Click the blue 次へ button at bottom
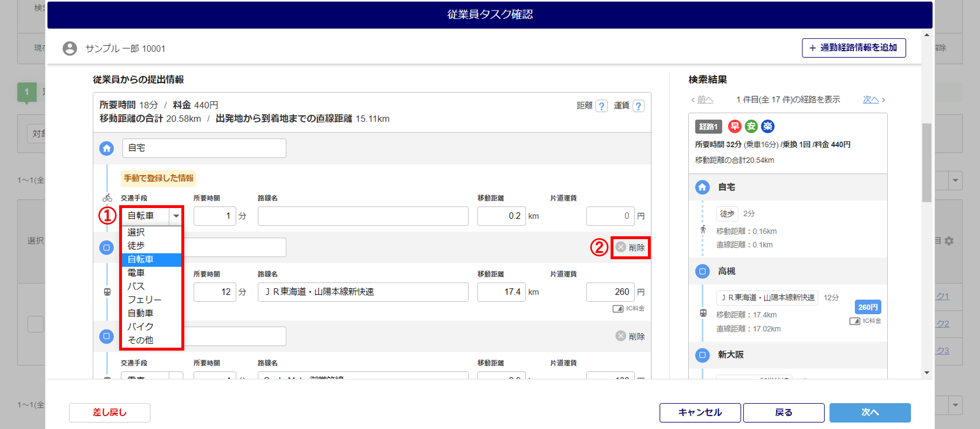980x429 pixels. pyautogui.click(x=870, y=412)
